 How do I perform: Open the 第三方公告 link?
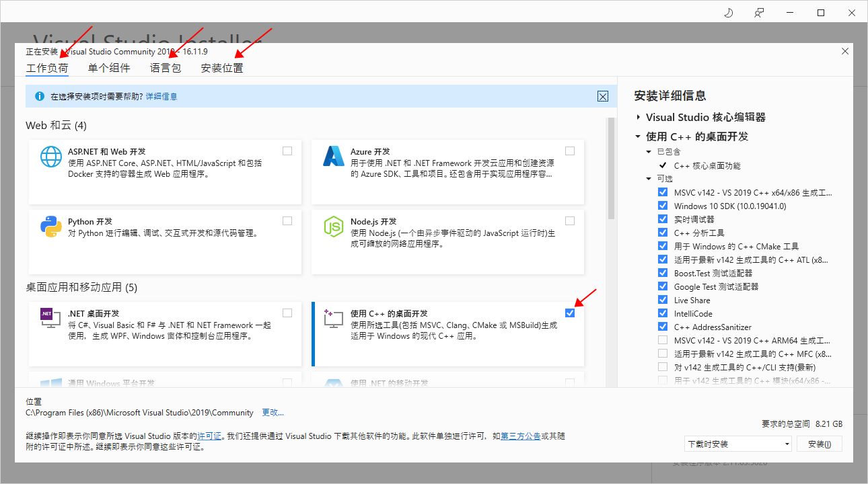(x=521, y=436)
